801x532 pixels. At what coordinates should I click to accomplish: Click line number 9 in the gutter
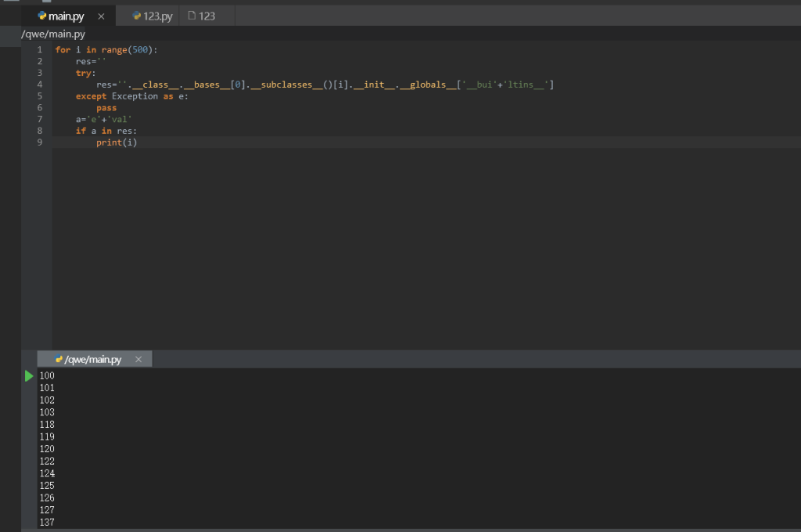[39, 142]
